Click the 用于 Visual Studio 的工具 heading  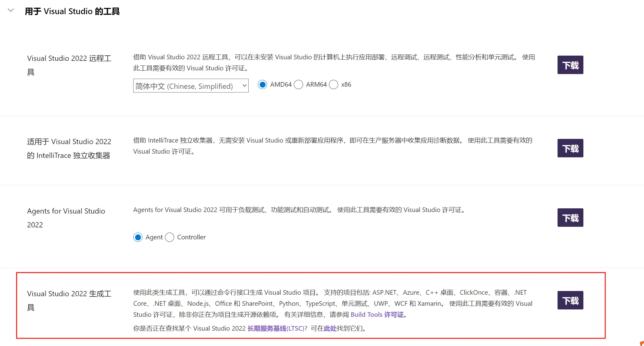(72, 11)
